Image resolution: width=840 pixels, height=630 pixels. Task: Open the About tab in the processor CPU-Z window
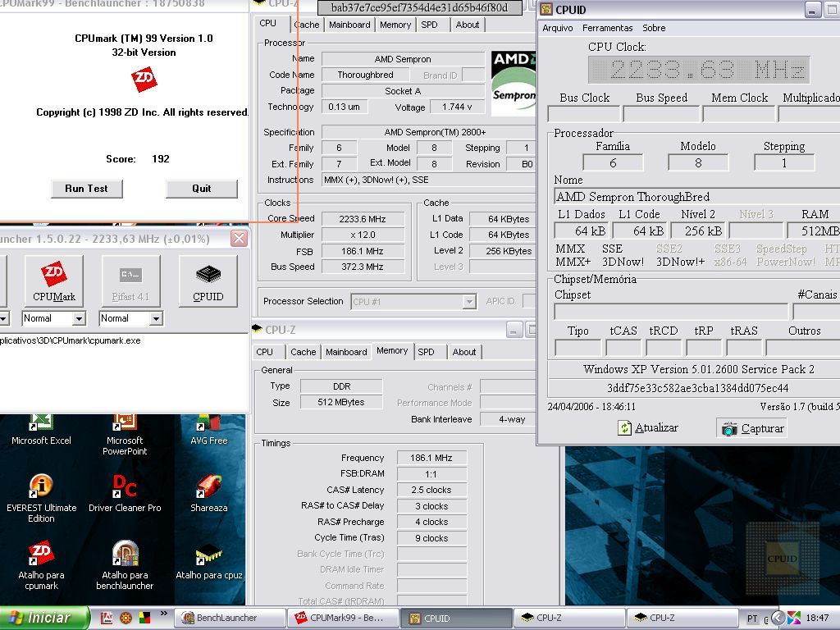point(467,25)
